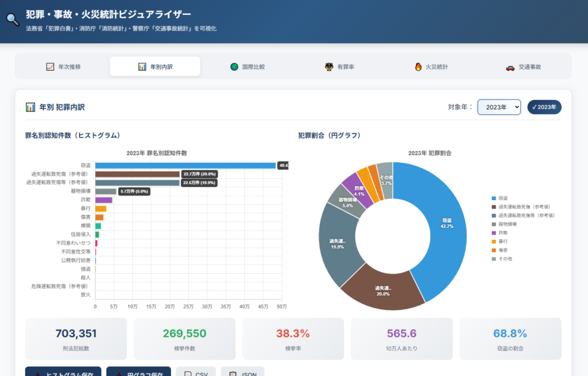This screenshot has height=376, width=588.
Task: Click the globe icon for 国際比較
Action: click(234, 67)
